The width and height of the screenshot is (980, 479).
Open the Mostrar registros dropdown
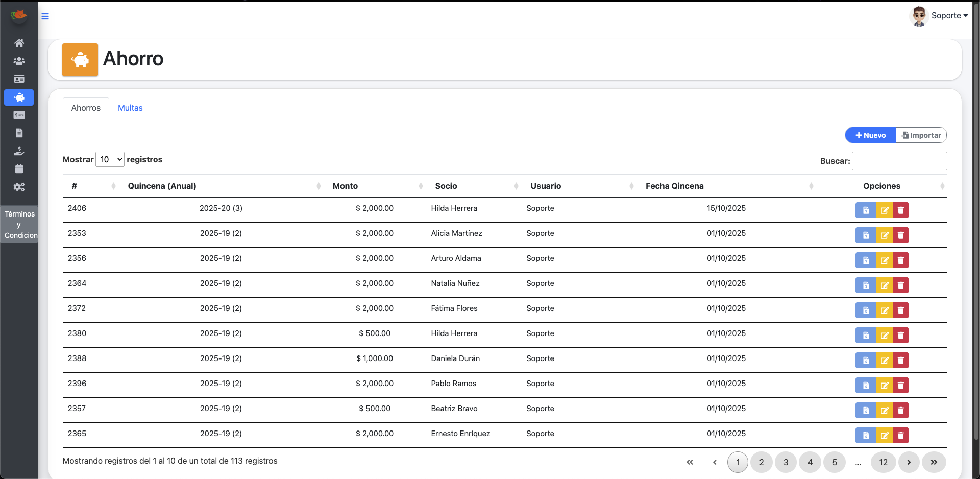coord(110,159)
